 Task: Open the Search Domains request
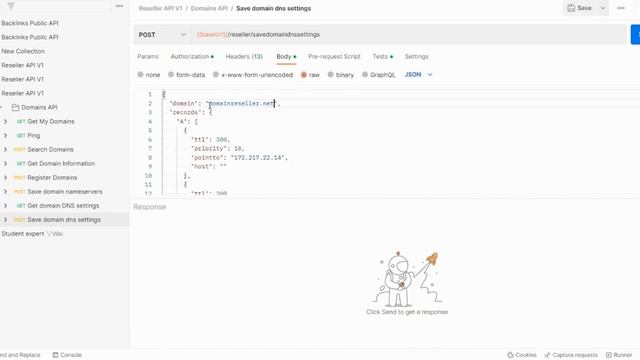coord(50,150)
